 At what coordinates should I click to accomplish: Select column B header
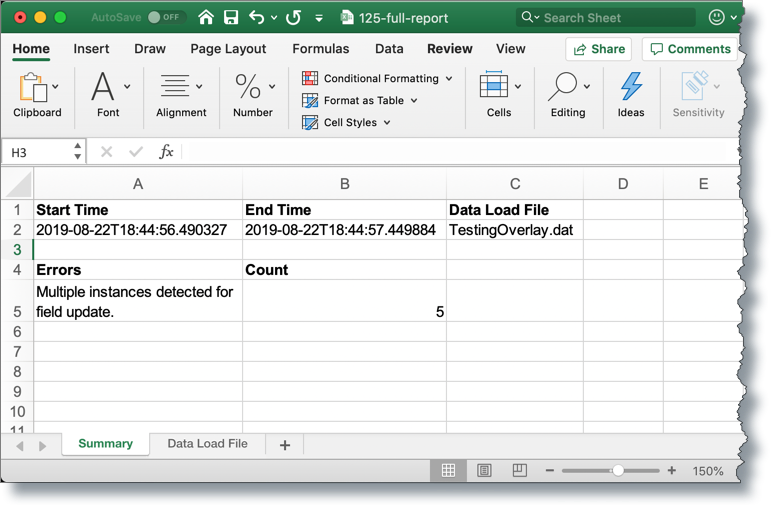345,184
